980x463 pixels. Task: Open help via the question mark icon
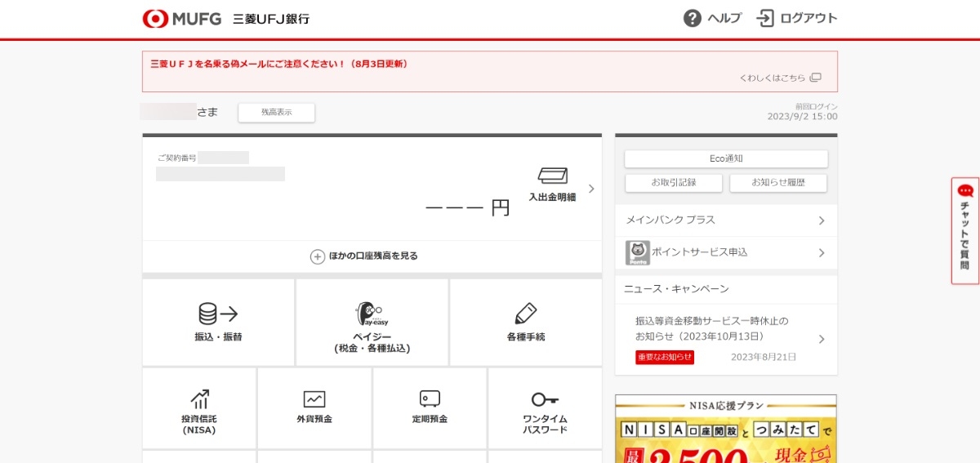point(693,19)
